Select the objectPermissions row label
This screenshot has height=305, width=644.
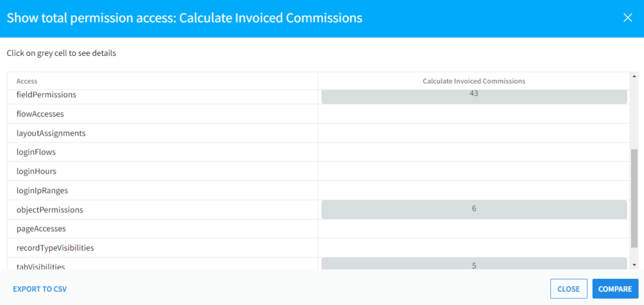click(50, 210)
